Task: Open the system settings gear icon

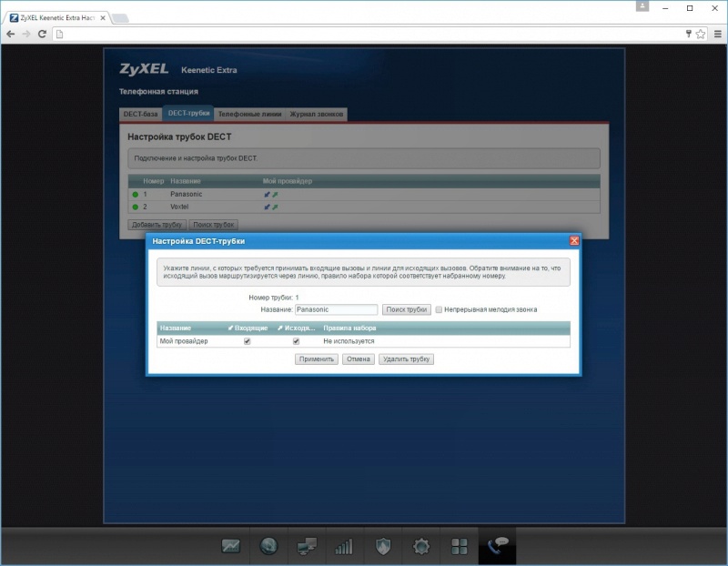Action: tap(421, 547)
